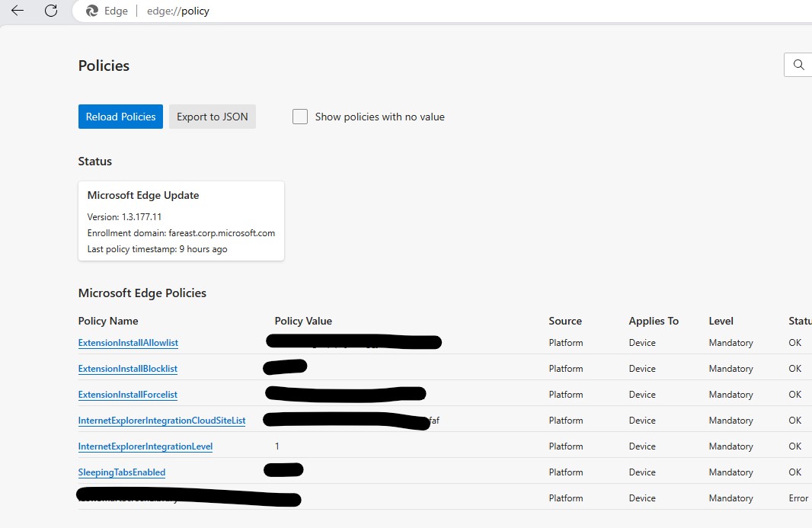Click the Policies page heading

tap(104, 66)
